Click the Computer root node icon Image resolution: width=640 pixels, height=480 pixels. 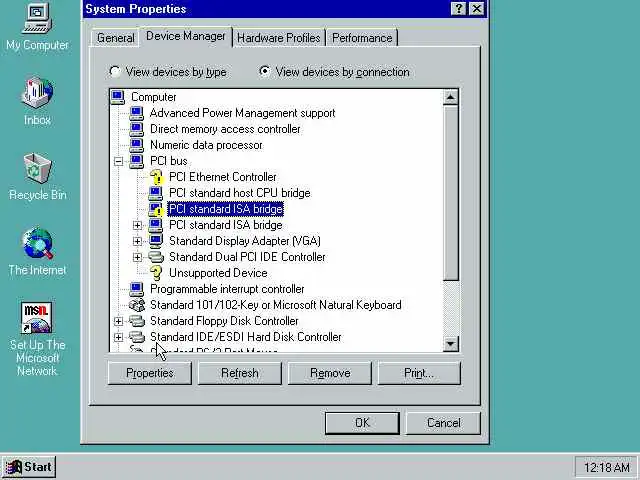(118, 97)
